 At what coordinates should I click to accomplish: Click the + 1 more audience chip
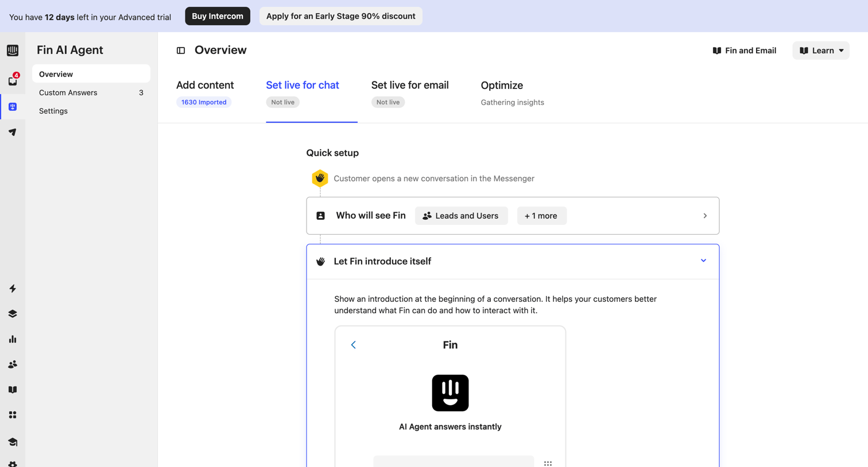[x=541, y=216]
